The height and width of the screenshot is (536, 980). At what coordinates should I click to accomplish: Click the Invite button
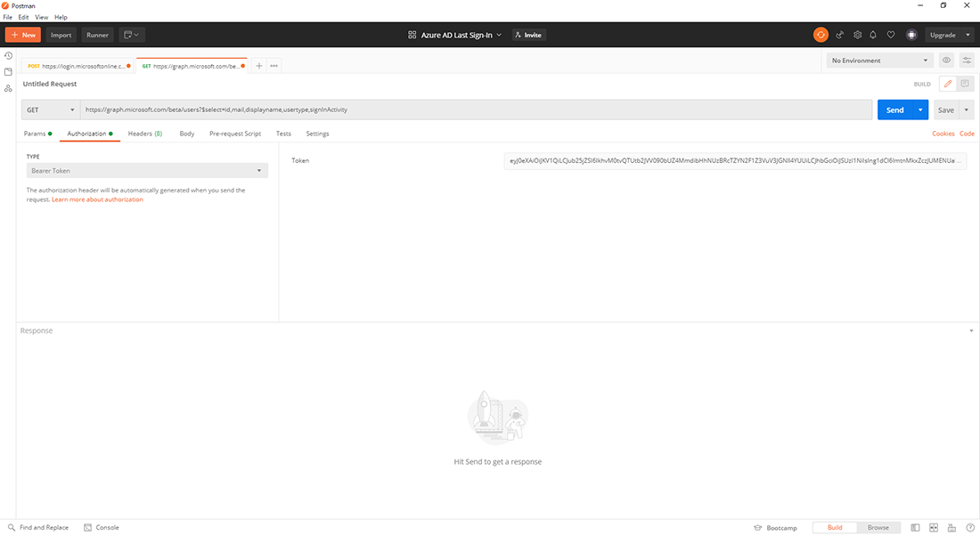pos(528,35)
